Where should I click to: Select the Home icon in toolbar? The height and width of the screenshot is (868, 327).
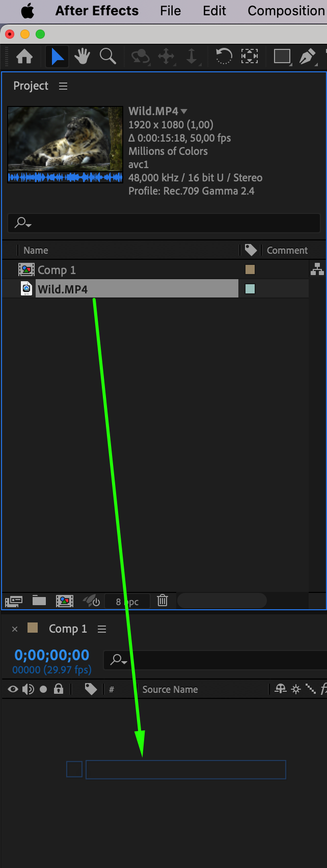click(24, 56)
